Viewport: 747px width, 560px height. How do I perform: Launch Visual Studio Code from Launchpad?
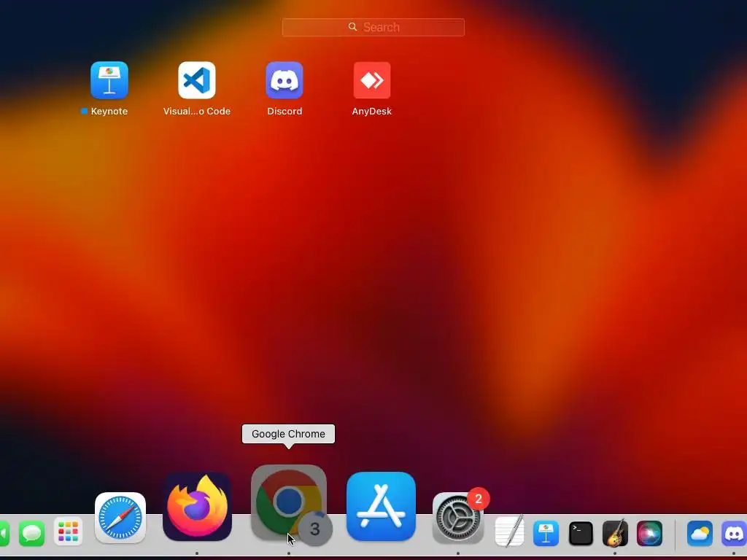pos(197,80)
